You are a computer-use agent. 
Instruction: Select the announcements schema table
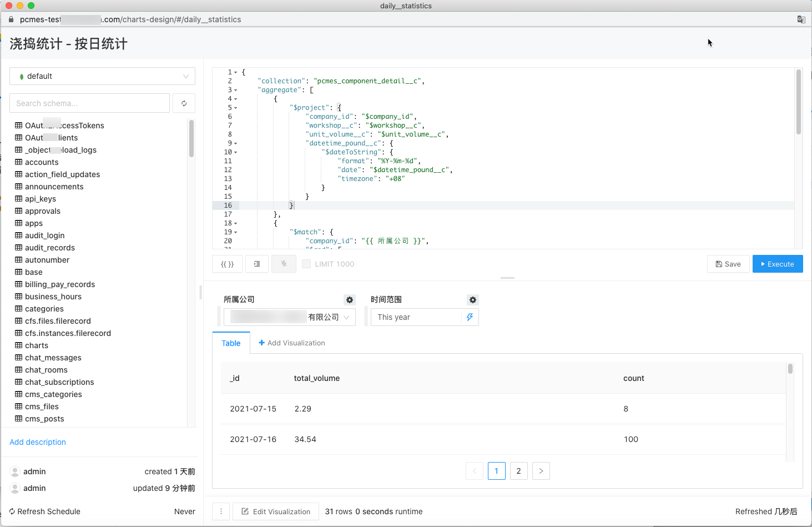(x=54, y=187)
